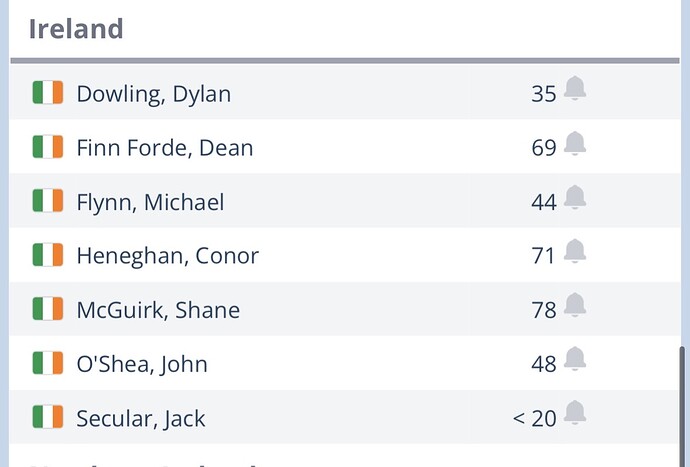690x467 pixels.
Task: Open player Dowling, Dylan
Action: click(x=153, y=94)
